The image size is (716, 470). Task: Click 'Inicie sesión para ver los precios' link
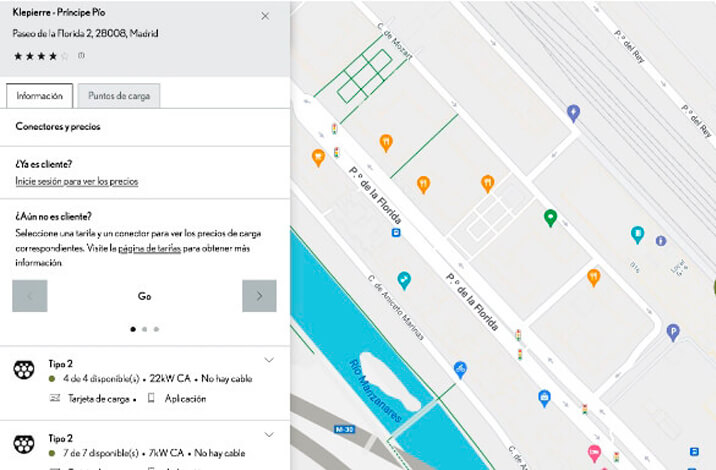click(77, 181)
